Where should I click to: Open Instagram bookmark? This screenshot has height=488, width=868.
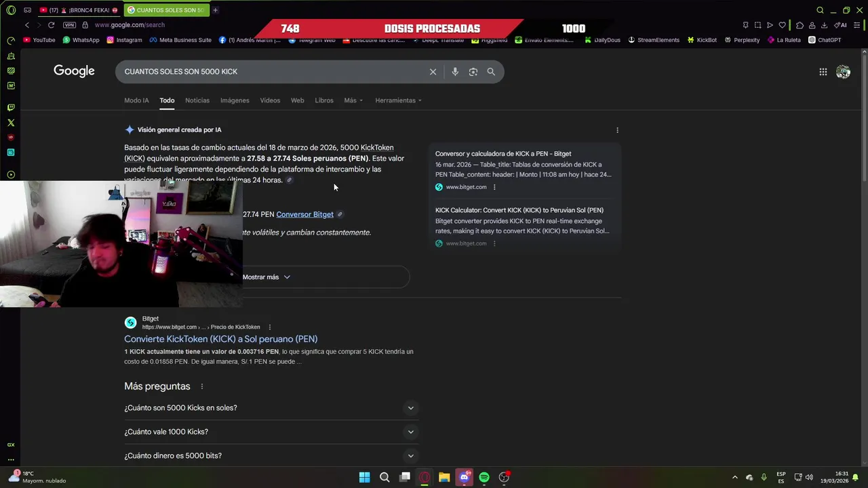124,40
